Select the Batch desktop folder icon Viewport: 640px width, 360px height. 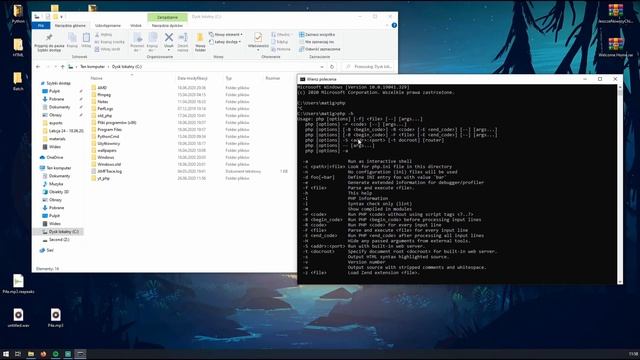(18, 81)
